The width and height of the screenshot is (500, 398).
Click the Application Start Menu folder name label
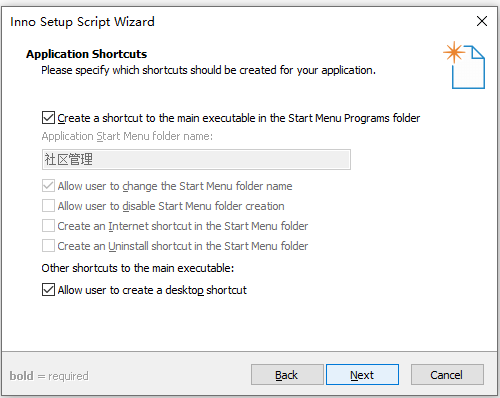point(127,136)
